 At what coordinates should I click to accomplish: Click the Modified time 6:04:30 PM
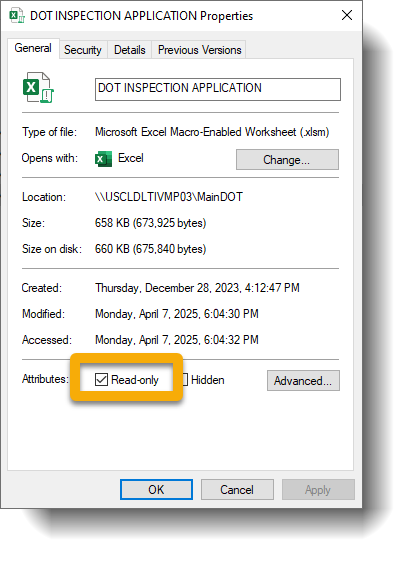point(231,314)
